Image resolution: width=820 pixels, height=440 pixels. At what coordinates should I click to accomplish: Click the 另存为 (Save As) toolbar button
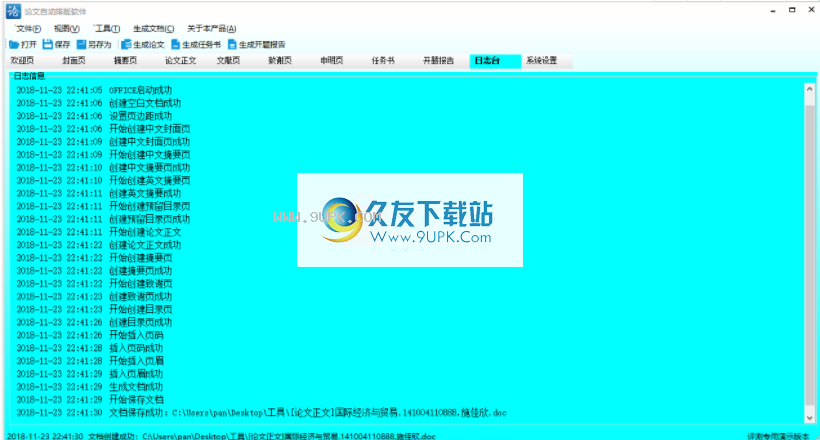[94, 44]
